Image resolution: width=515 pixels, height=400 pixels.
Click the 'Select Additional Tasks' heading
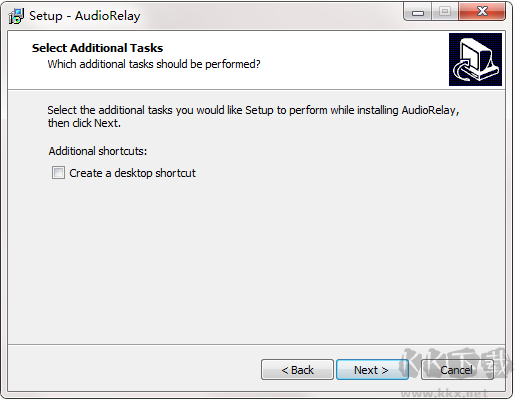pos(97,48)
